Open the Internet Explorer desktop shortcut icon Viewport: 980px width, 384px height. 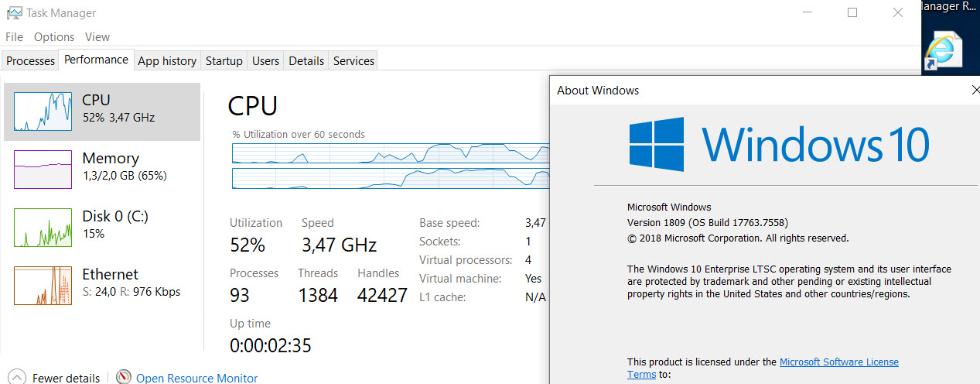(x=944, y=52)
